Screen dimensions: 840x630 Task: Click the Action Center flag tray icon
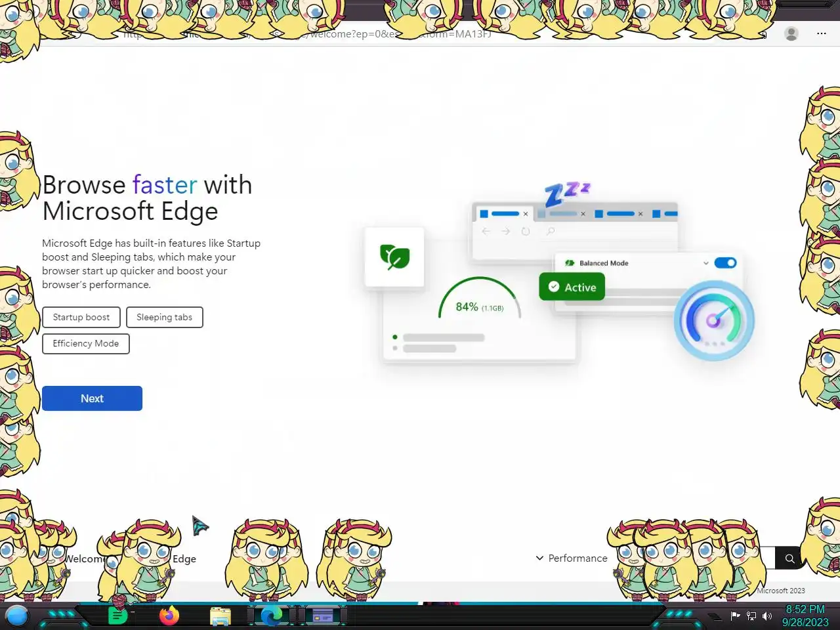(x=736, y=616)
